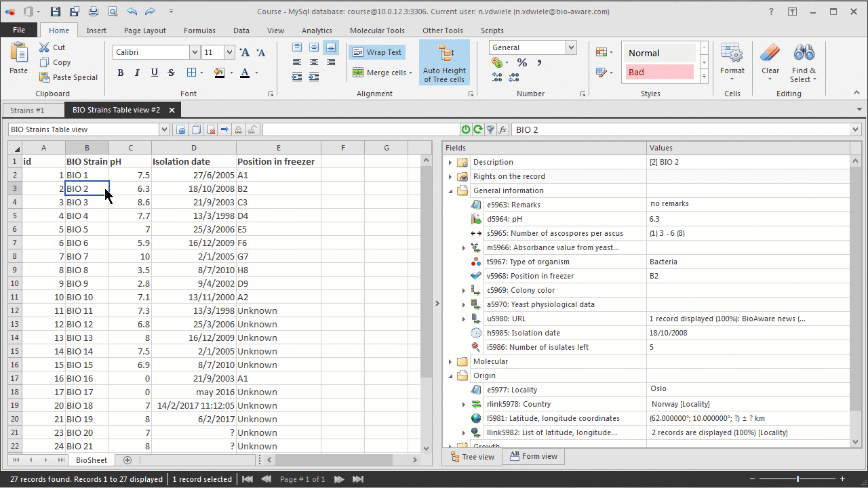
Task: Apply the Bad cell style
Action: tap(660, 72)
